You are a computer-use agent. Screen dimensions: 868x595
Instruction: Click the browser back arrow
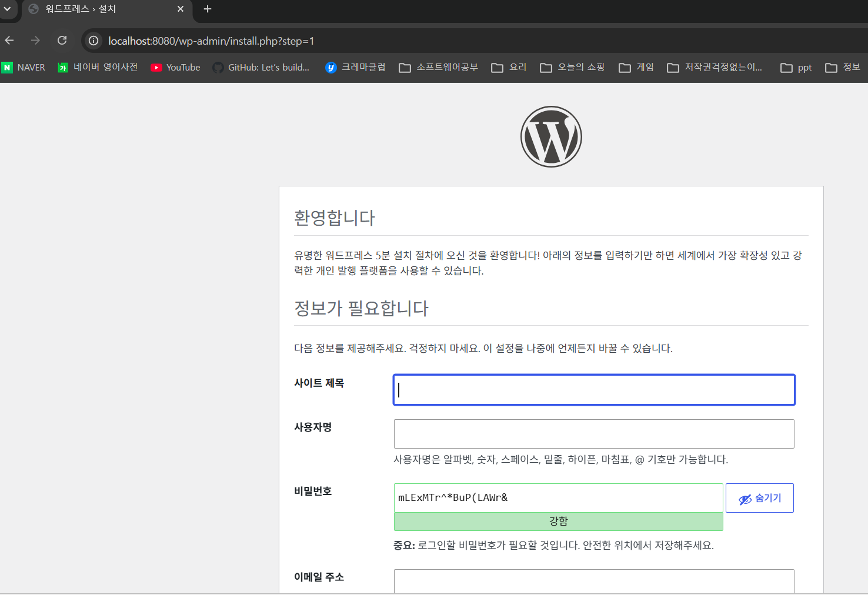point(9,41)
